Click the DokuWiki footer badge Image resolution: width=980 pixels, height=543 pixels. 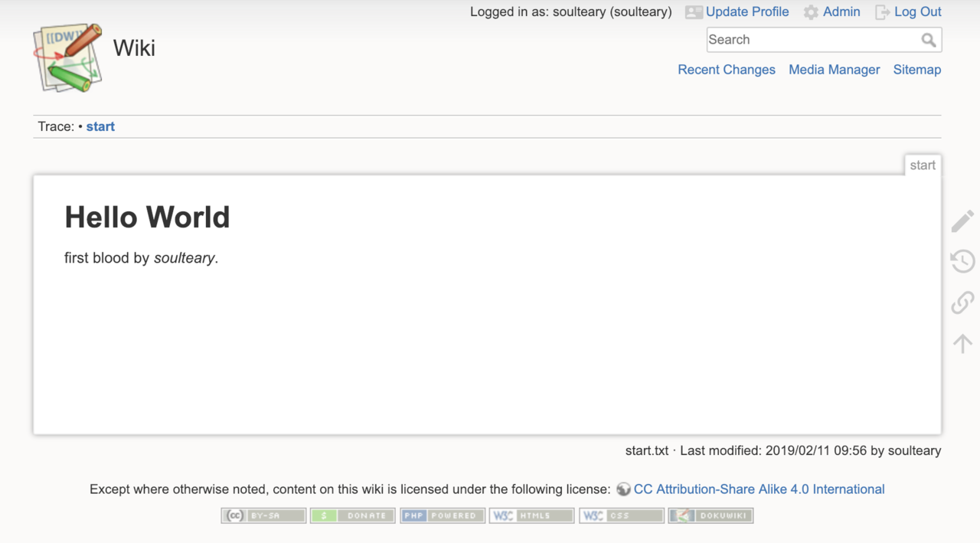pyautogui.click(x=710, y=515)
